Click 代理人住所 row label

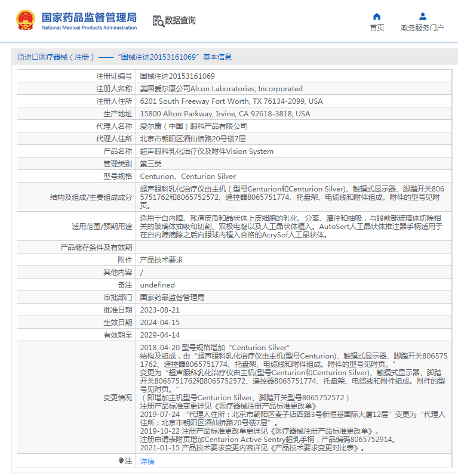coord(114,139)
